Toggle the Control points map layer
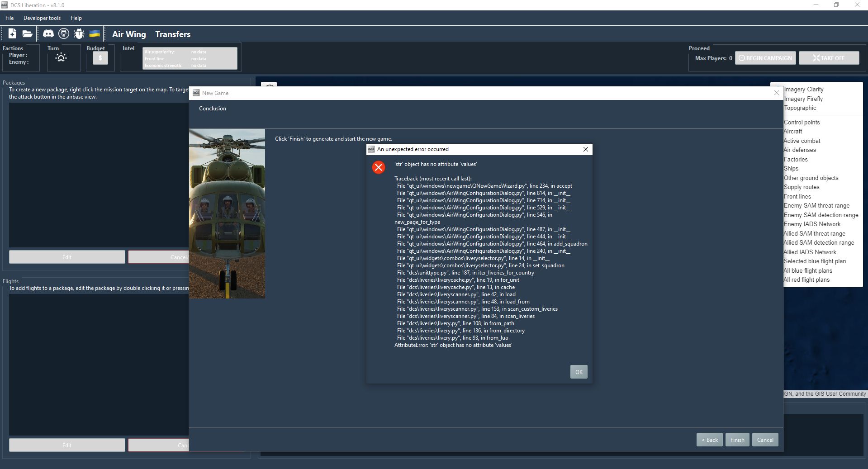868x469 pixels. click(x=802, y=122)
